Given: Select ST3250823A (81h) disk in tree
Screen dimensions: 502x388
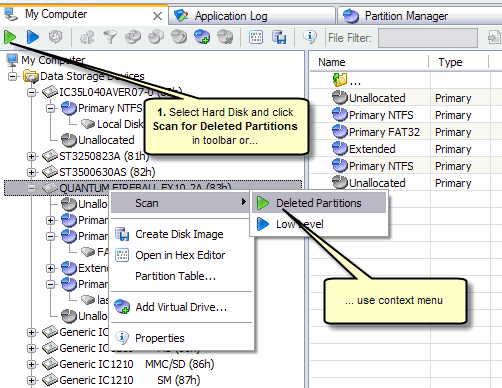Looking at the screenshot, I should 104,156.
